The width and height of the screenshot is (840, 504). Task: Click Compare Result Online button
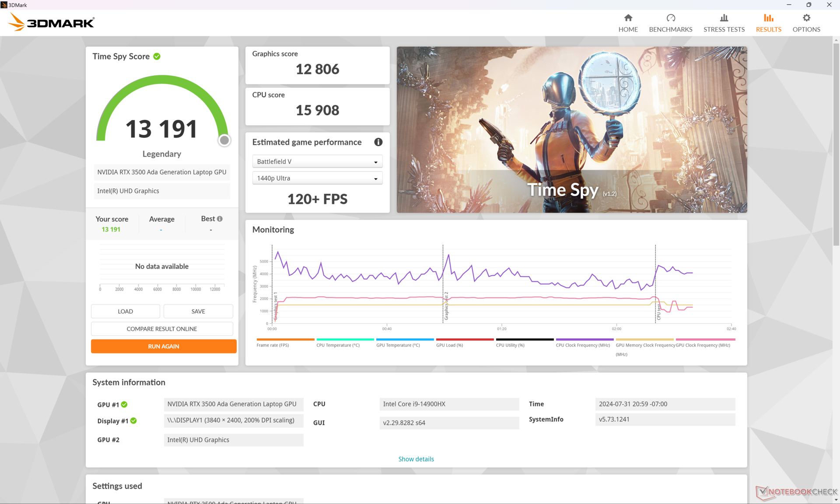click(x=162, y=329)
